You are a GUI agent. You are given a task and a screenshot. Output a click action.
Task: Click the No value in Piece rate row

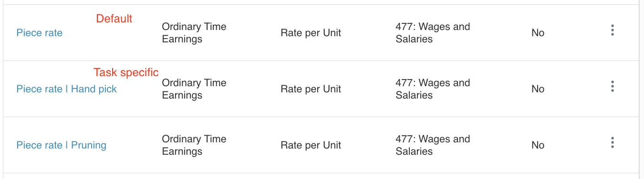point(538,33)
